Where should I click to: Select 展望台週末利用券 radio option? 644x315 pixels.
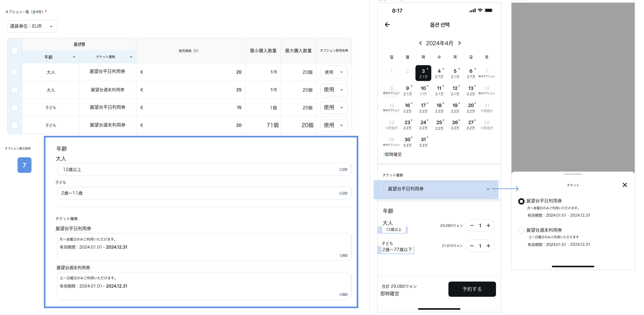click(521, 230)
